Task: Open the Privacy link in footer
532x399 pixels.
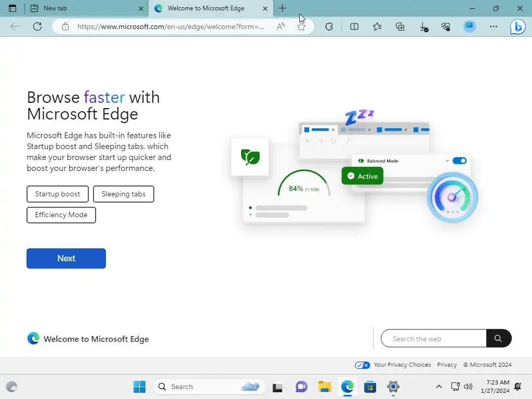Action: click(447, 365)
